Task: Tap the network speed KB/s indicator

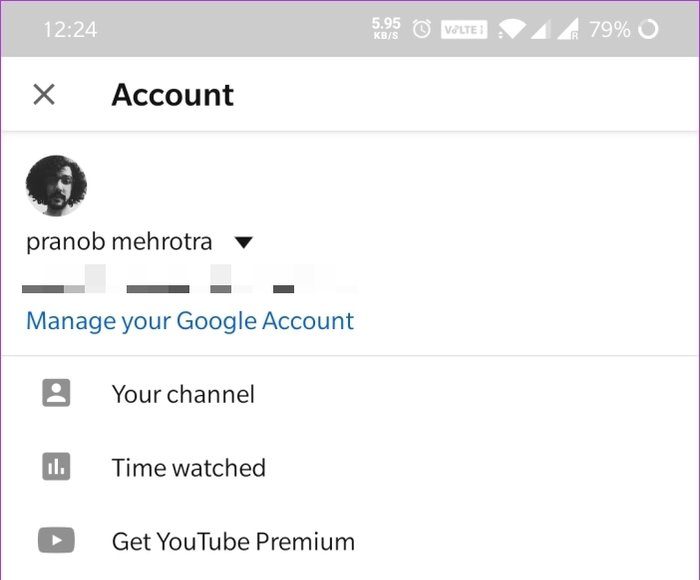Action: [x=385, y=28]
